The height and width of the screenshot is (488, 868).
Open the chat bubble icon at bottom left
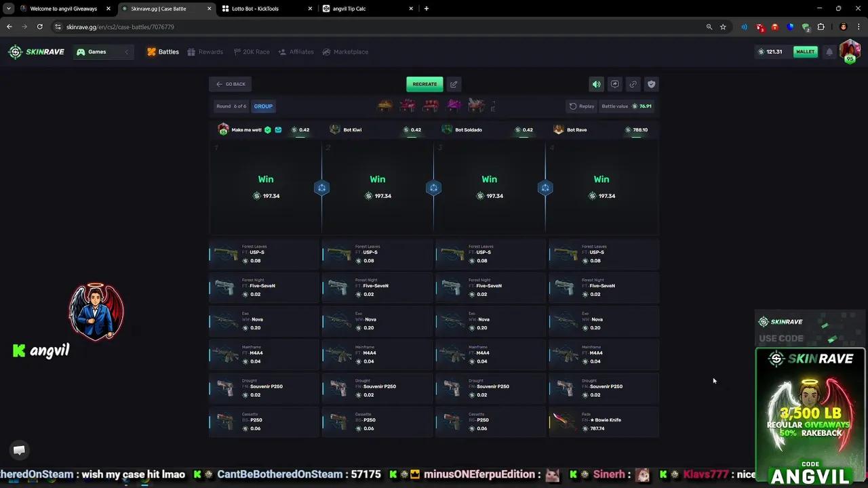[x=19, y=450]
